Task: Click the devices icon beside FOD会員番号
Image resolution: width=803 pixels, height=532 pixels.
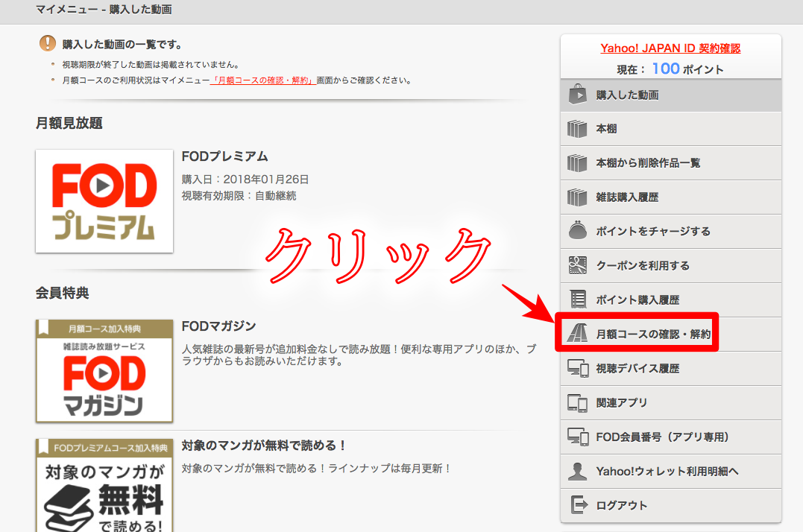Action: (578, 437)
